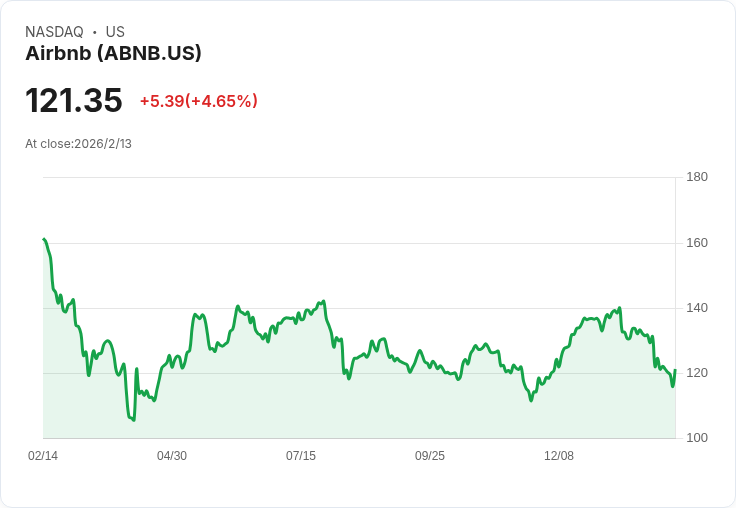Click the 180 y-axis label
Image resolution: width=736 pixels, height=508 pixels.
click(697, 177)
